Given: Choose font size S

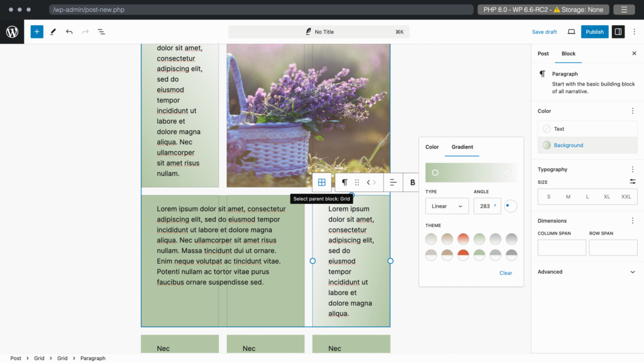Looking at the screenshot, I should pyautogui.click(x=548, y=197).
